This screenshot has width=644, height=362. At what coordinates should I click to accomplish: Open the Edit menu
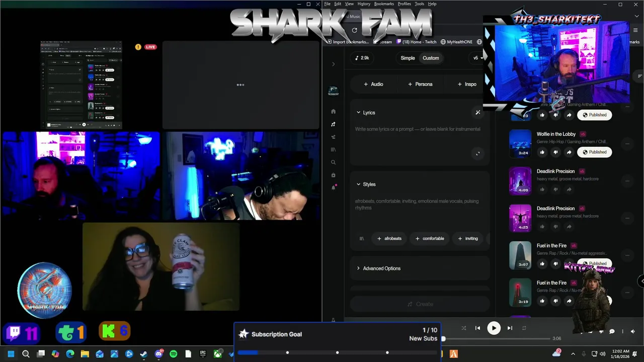(338, 4)
